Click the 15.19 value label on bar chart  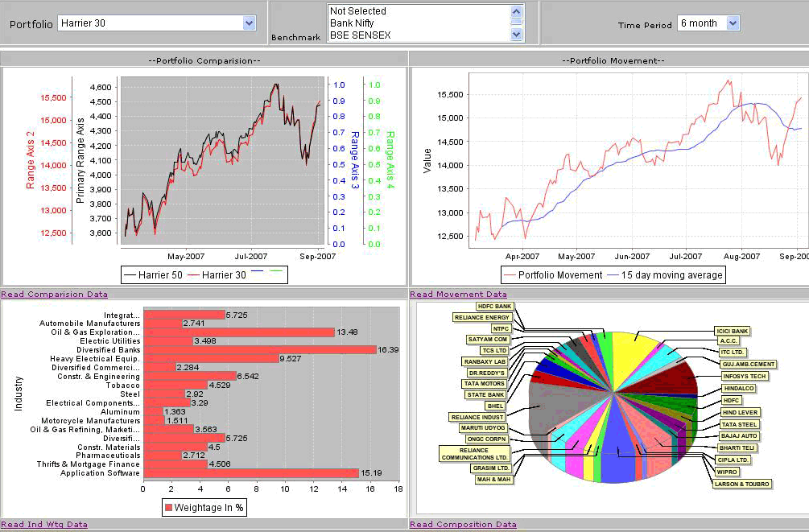(x=371, y=473)
